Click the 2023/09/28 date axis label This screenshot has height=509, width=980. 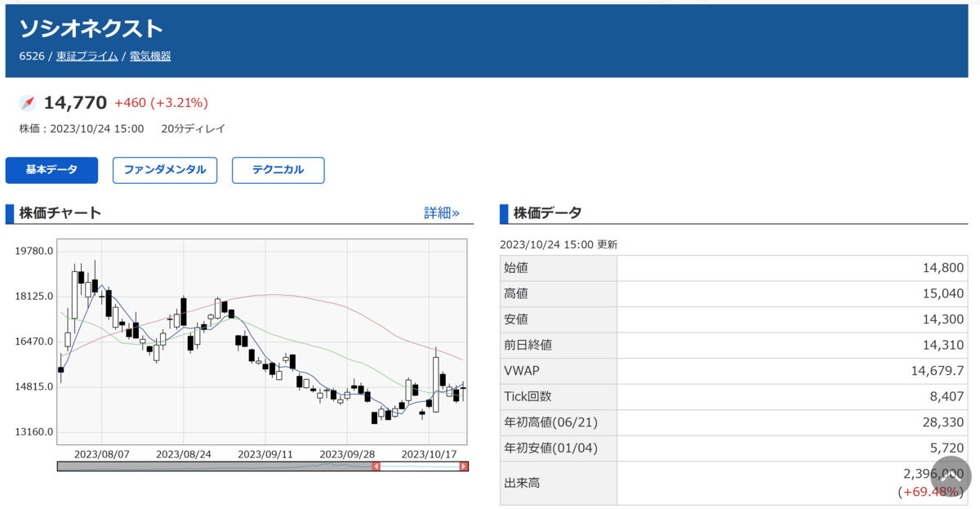(347, 453)
